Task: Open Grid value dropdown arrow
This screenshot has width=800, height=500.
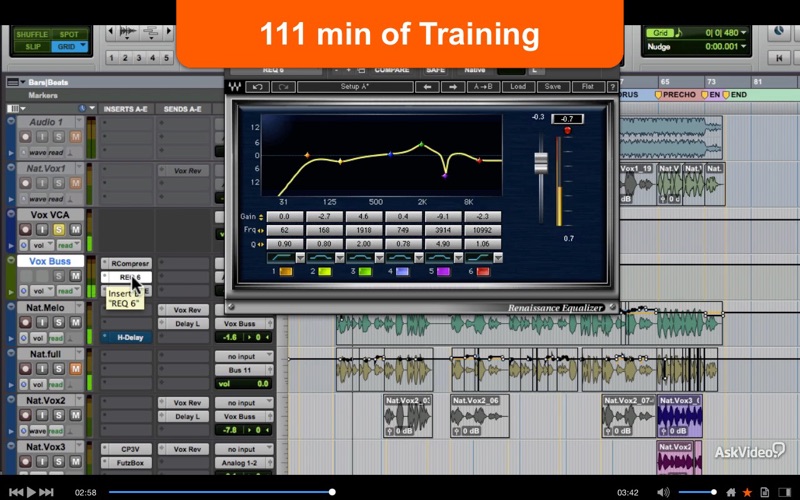Action: 743,33
